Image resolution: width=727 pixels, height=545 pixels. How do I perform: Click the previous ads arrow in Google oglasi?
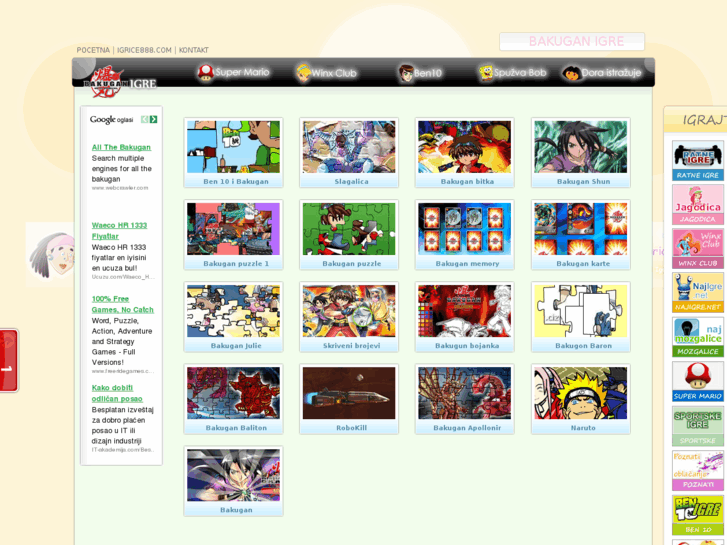(x=145, y=120)
